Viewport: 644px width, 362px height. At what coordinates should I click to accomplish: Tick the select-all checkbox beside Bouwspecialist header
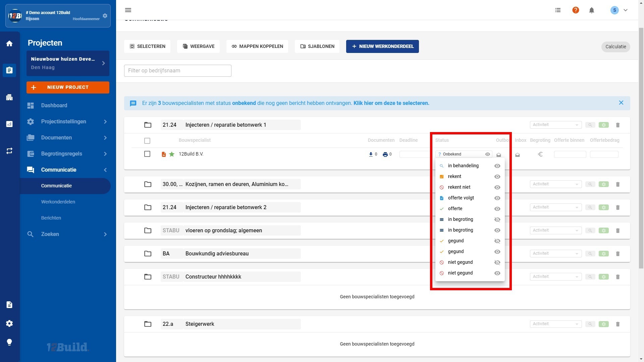[x=147, y=141]
